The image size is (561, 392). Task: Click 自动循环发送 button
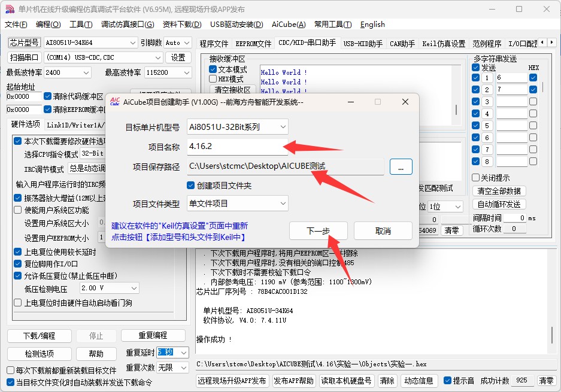pyautogui.click(x=499, y=204)
